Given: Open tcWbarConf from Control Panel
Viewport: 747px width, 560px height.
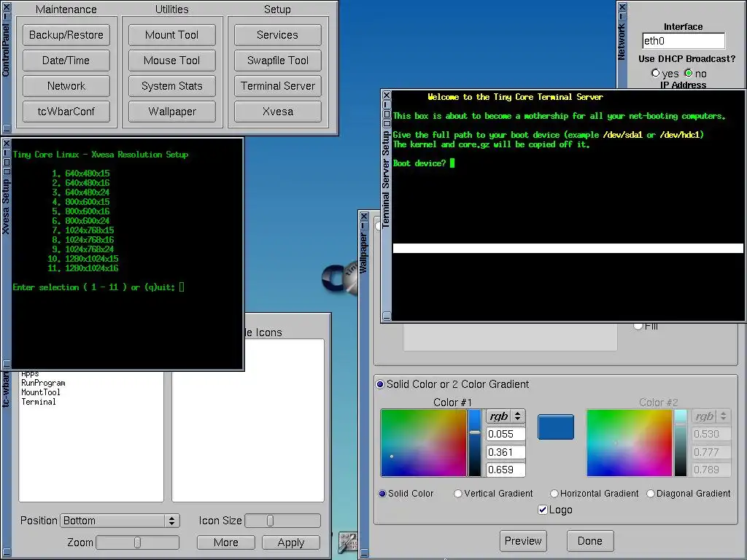Looking at the screenshot, I should click(66, 112).
